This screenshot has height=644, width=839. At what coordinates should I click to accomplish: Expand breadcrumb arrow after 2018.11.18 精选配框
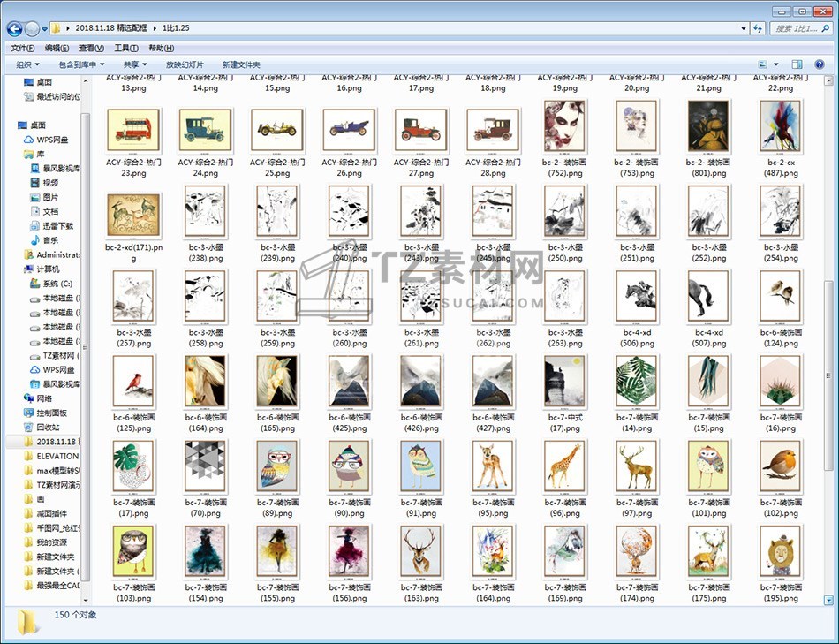[155, 28]
